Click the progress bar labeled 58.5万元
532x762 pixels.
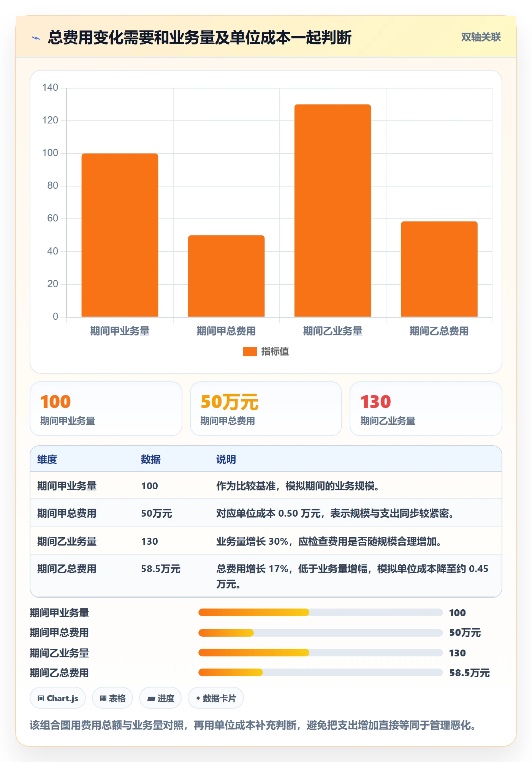(320, 673)
